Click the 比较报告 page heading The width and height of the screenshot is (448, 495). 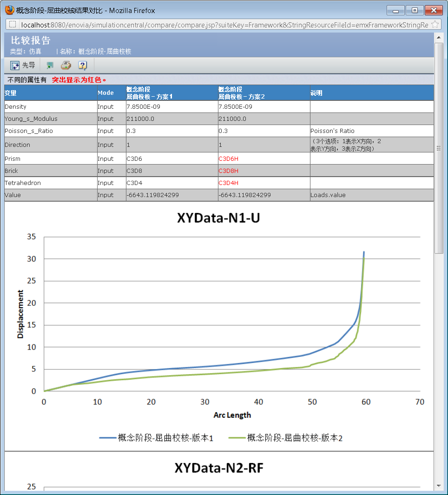(x=31, y=40)
